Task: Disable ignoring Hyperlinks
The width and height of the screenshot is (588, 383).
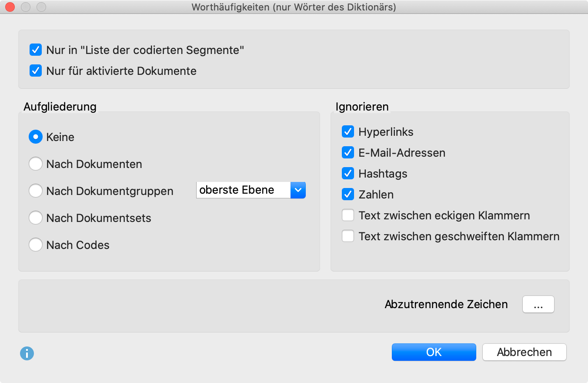Action: tap(348, 131)
